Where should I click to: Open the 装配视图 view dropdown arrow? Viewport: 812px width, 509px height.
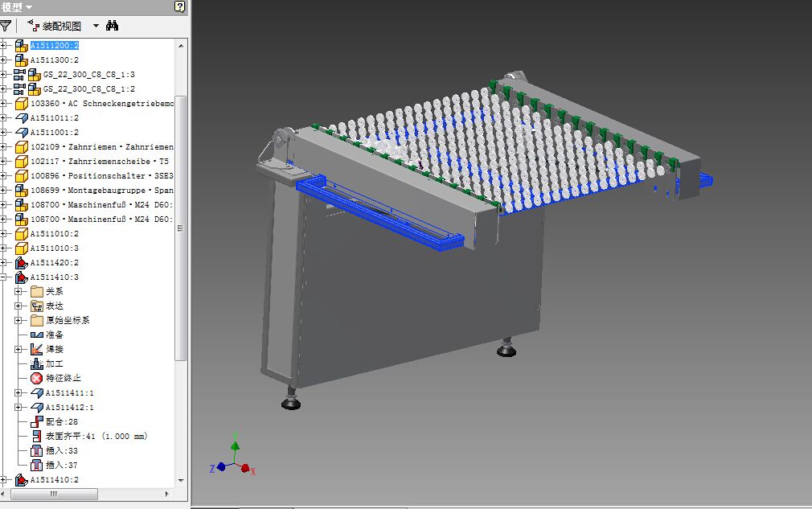(x=94, y=25)
